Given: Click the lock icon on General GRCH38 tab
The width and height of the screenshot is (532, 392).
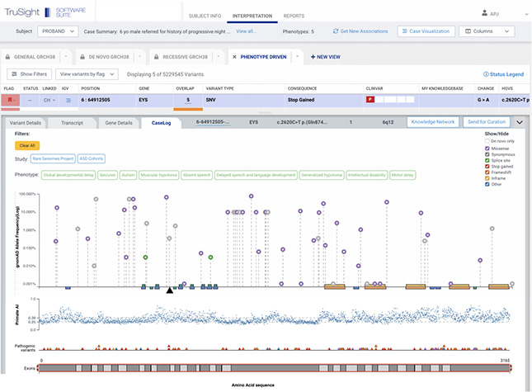Looking at the screenshot, I should tap(9, 57).
